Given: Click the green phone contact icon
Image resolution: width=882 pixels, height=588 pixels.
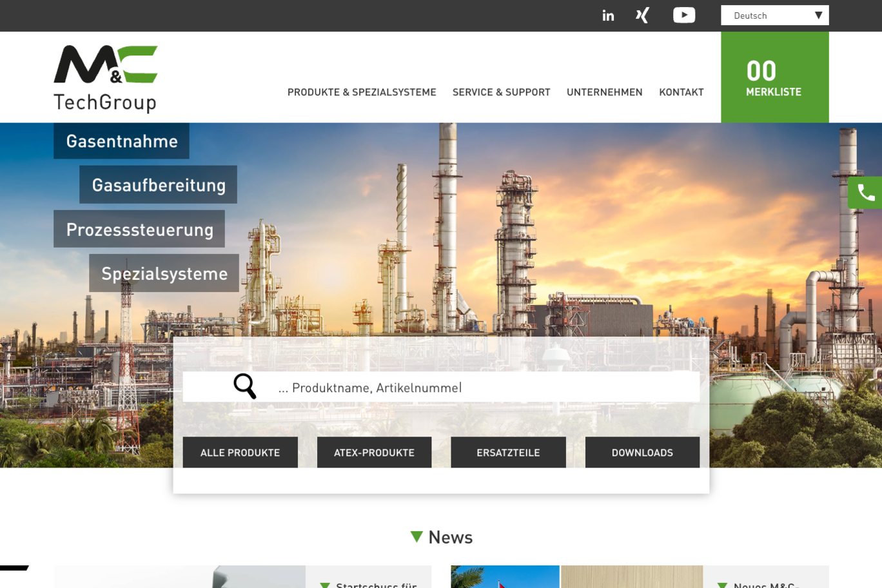Looking at the screenshot, I should (865, 193).
